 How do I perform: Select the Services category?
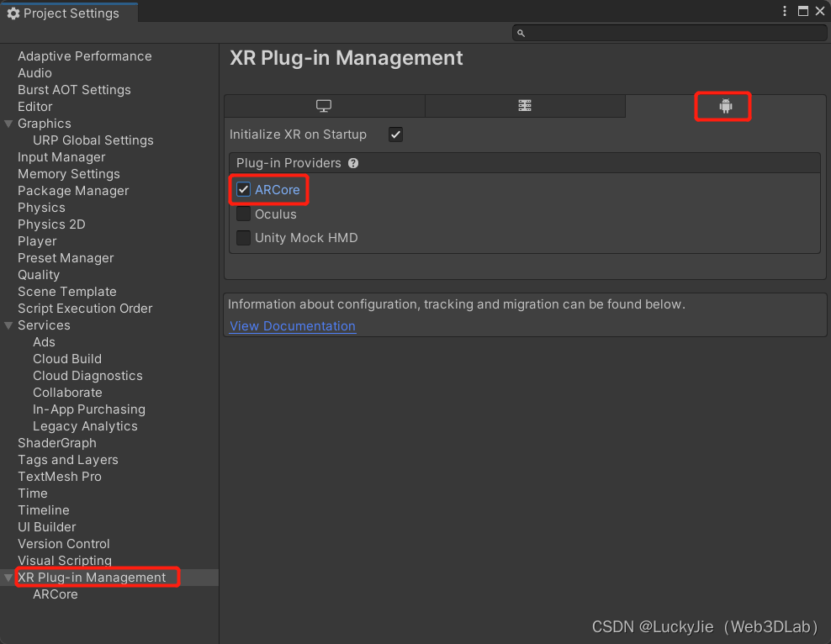pyautogui.click(x=44, y=325)
